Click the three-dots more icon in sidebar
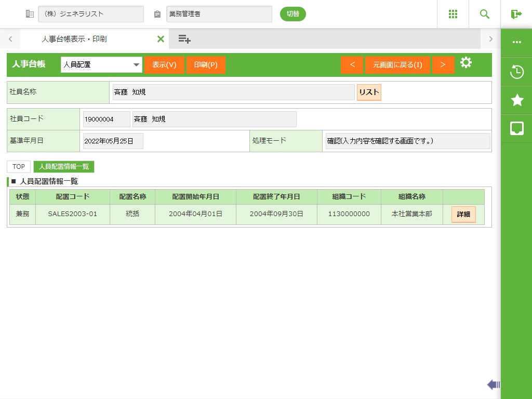This screenshot has height=399, width=532. pyautogui.click(x=516, y=43)
